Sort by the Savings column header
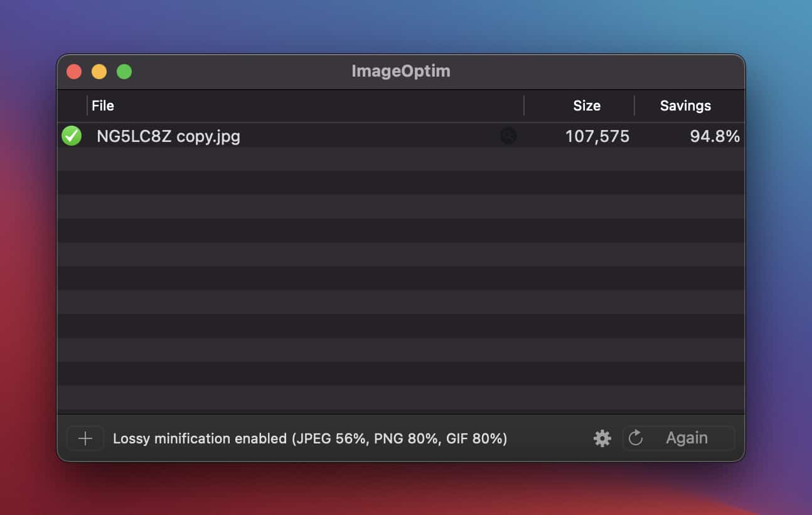Screen dimensions: 812x515 tap(685, 106)
